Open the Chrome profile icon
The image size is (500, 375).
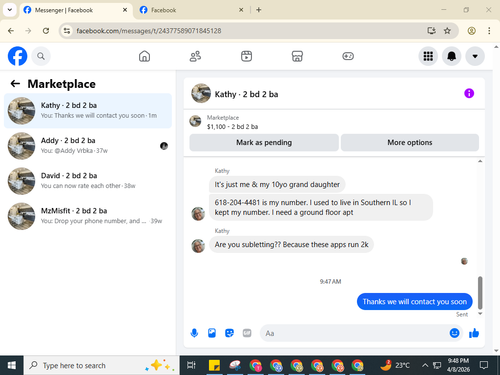(x=471, y=31)
